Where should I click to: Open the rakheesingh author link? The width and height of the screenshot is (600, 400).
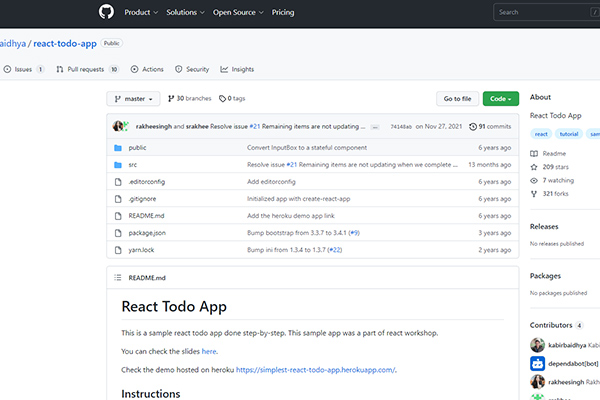(x=154, y=126)
